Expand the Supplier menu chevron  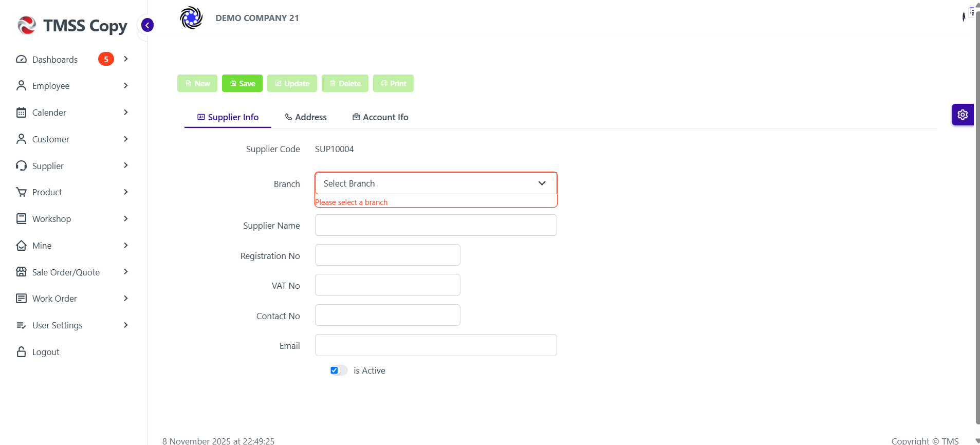click(x=126, y=165)
